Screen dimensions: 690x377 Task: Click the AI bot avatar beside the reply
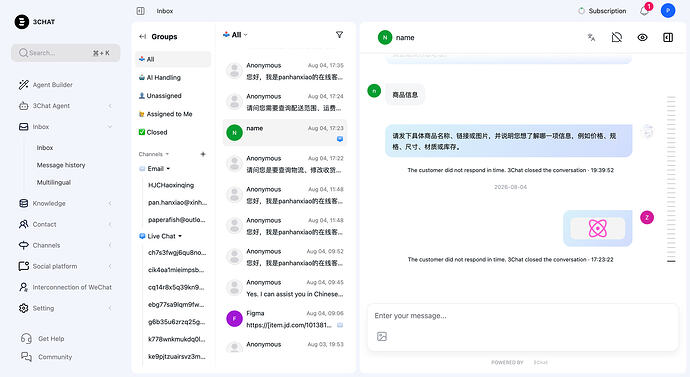648,131
